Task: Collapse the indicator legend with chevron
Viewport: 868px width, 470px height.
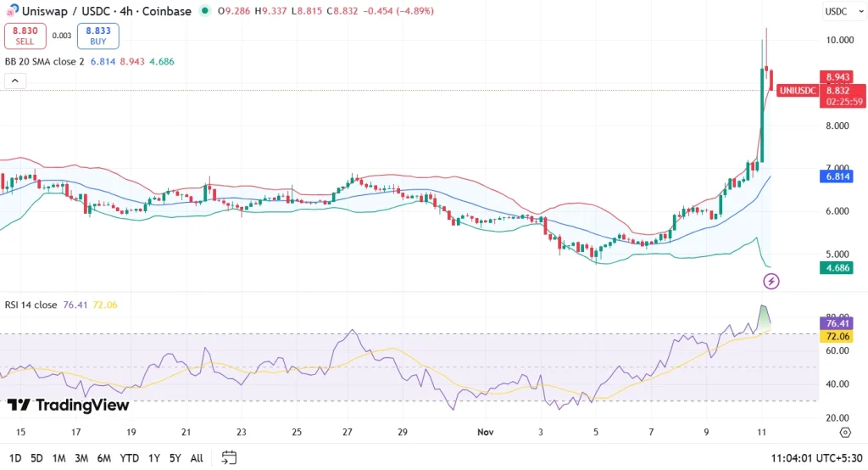Action: point(16,81)
